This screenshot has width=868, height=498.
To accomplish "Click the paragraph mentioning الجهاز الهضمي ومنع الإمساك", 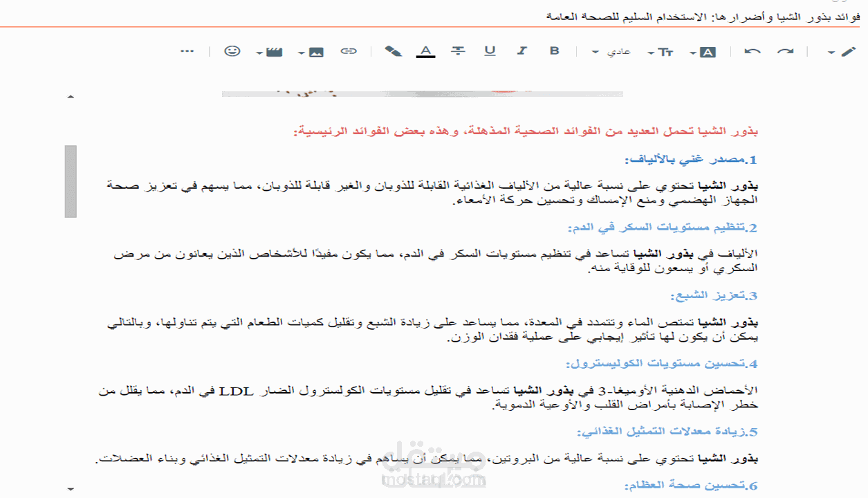I will tap(433, 194).
